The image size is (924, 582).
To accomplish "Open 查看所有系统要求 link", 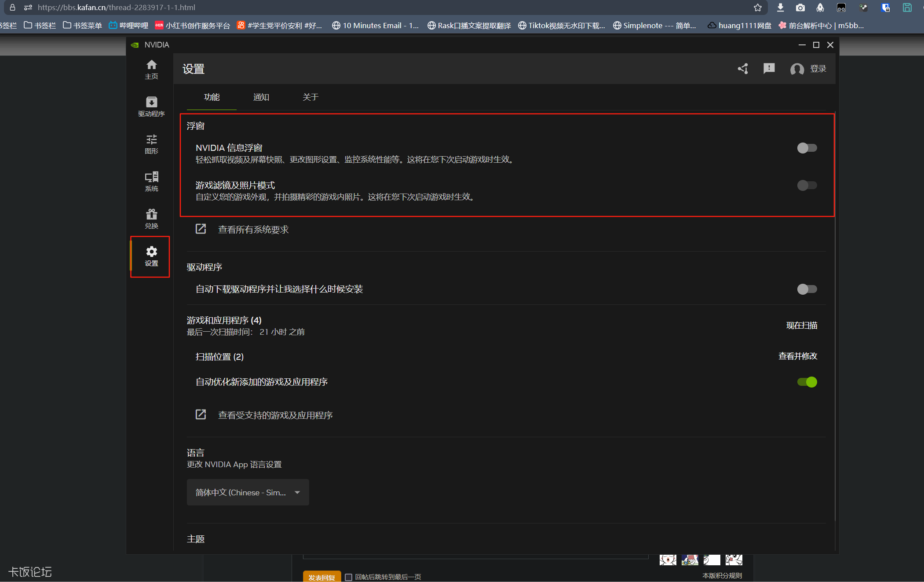I will coord(253,230).
